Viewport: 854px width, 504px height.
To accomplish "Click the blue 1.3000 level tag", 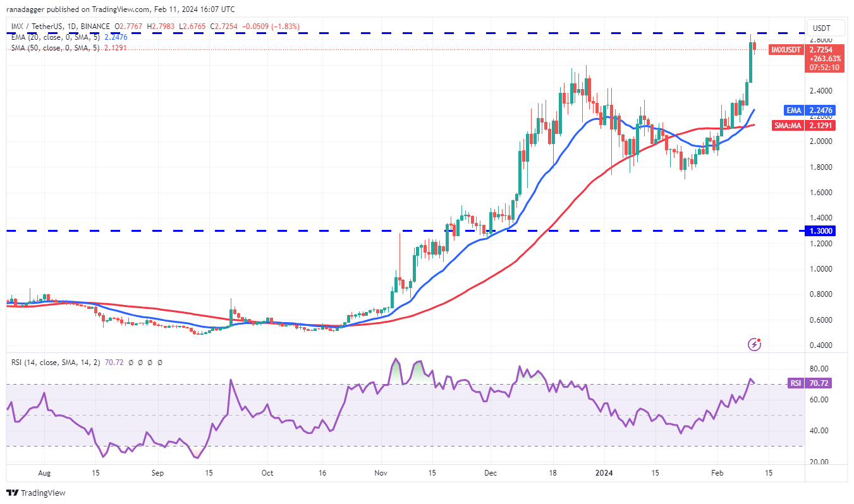I will [819, 231].
